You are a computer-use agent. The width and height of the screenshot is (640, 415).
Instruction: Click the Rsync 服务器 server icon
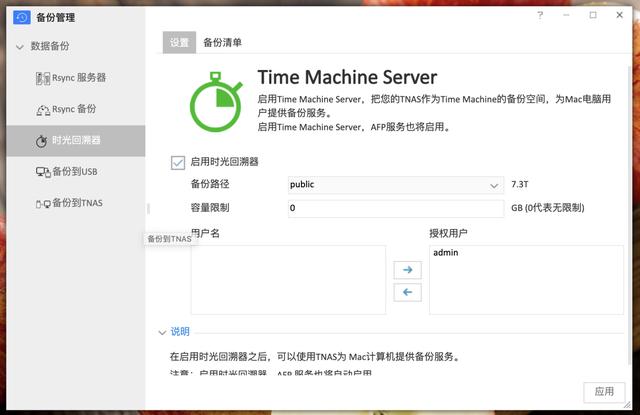pyautogui.click(x=43, y=78)
